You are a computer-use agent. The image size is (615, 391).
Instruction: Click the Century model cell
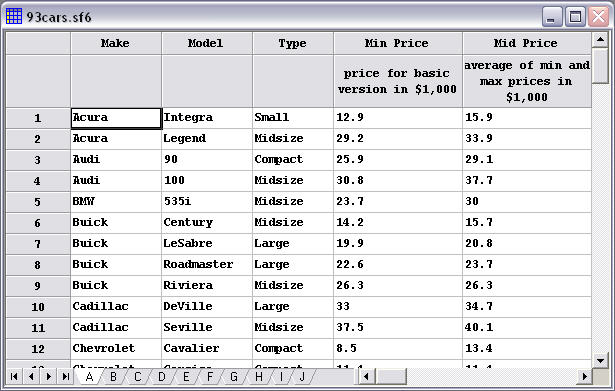[x=207, y=223]
